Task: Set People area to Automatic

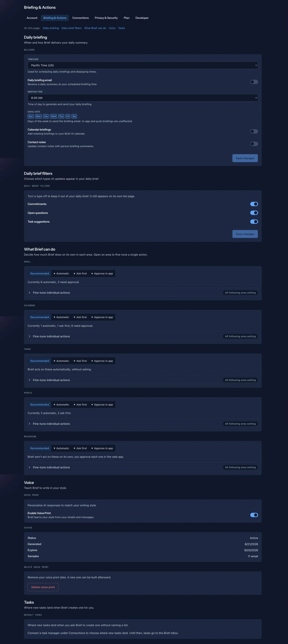Action: pyautogui.click(x=61, y=405)
